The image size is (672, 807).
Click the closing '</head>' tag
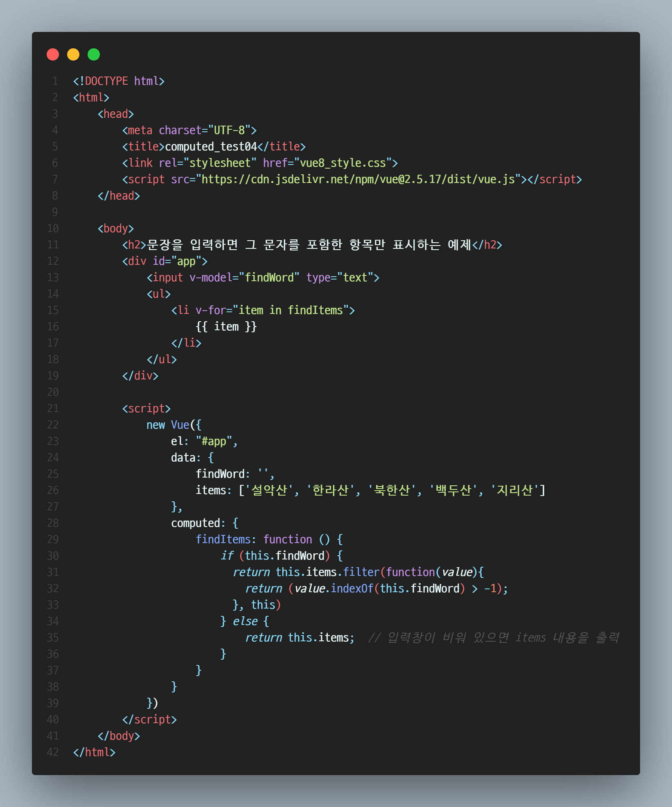[119, 196]
